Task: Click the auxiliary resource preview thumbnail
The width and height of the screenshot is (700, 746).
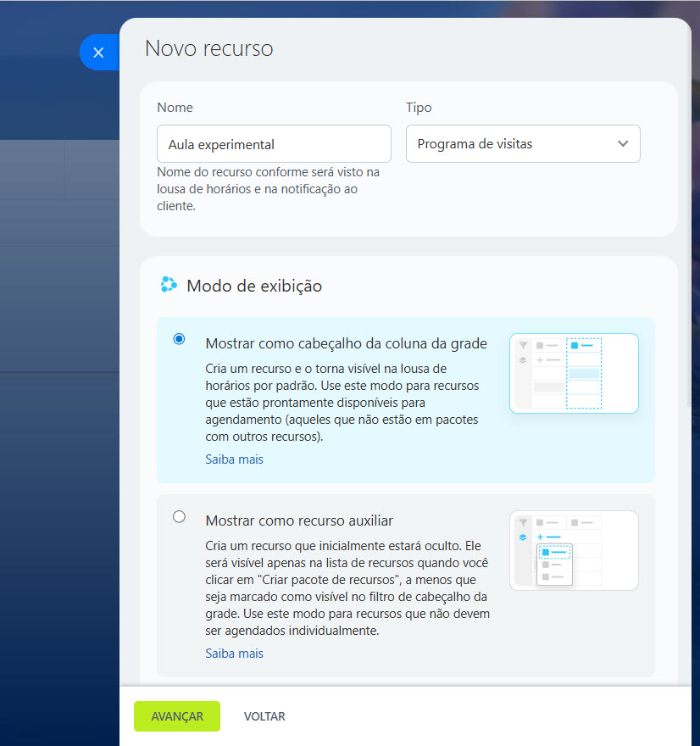Action: pyautogui.click(x=574, y=550)
